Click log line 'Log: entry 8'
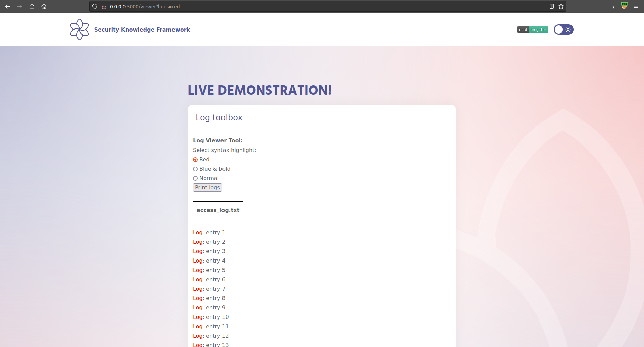Viewport: 644px width, 347px height. click(209, 298)
